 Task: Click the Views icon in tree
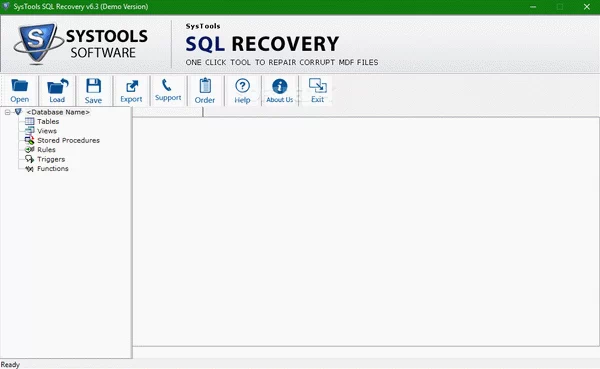point(29,131)
